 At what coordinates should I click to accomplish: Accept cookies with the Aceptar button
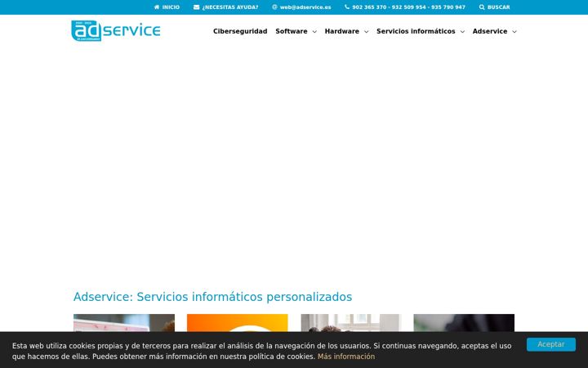pyautogui.click(x=551, y=344)
